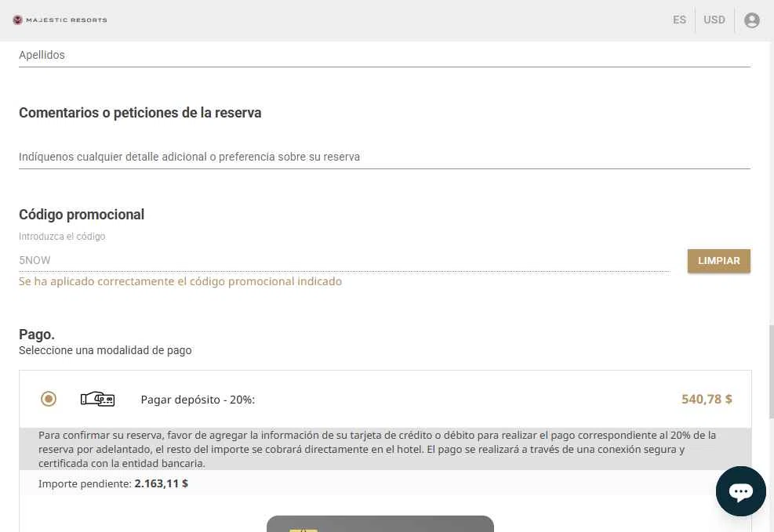Viewport: 774px width, 532px height.
Task: Click the Comentarios o peticiones de la reserva heading
Action: coord(140,113)
